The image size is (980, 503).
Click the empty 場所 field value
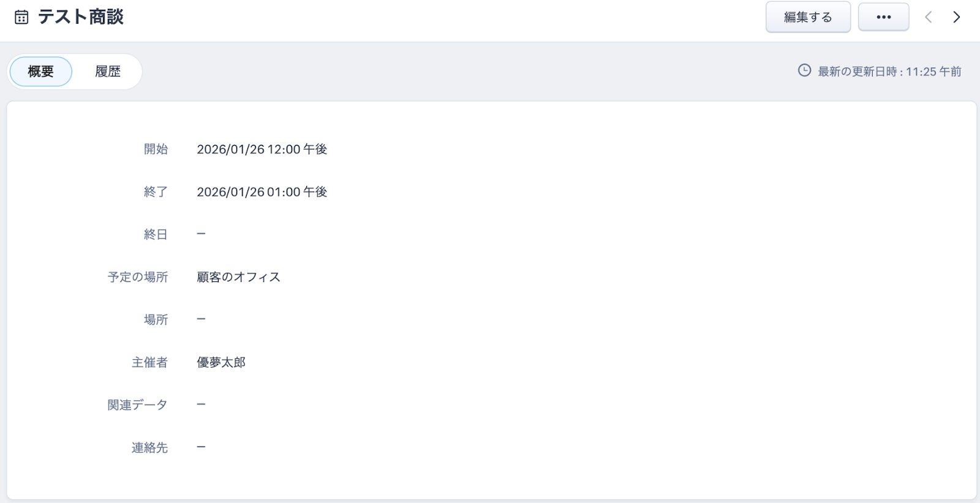click(201, 319)
